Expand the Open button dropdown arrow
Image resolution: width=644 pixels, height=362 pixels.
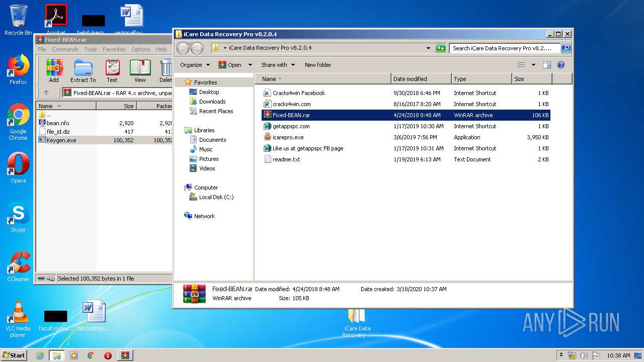251,65
